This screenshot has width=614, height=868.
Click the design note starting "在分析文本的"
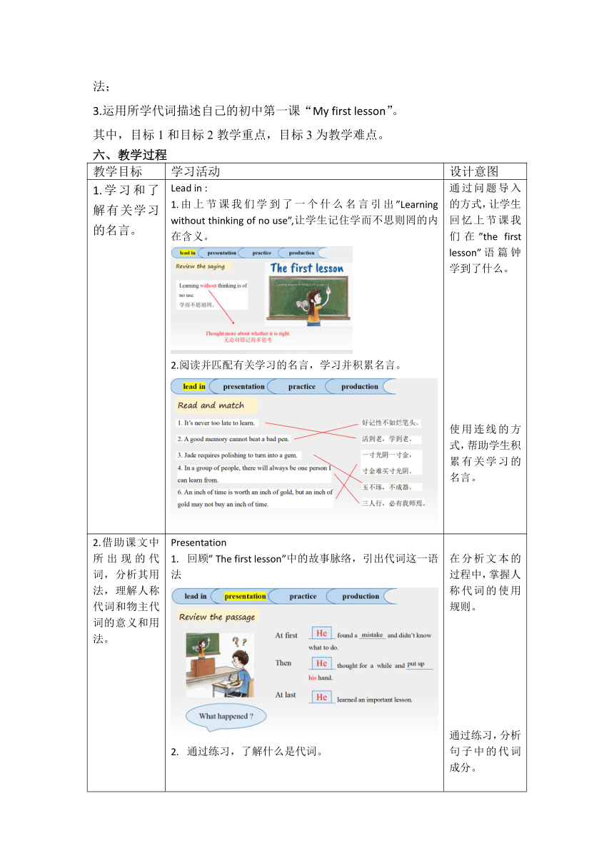point(485,582)
